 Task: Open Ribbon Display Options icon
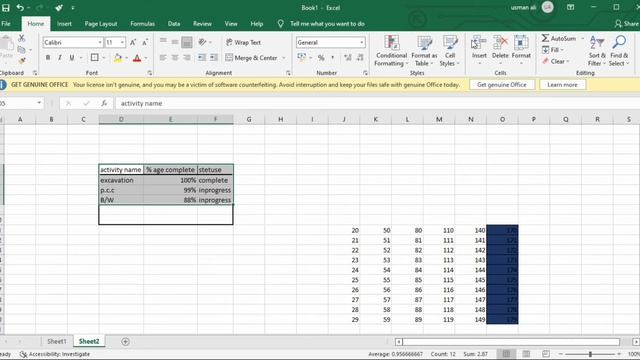pos(570,7)
